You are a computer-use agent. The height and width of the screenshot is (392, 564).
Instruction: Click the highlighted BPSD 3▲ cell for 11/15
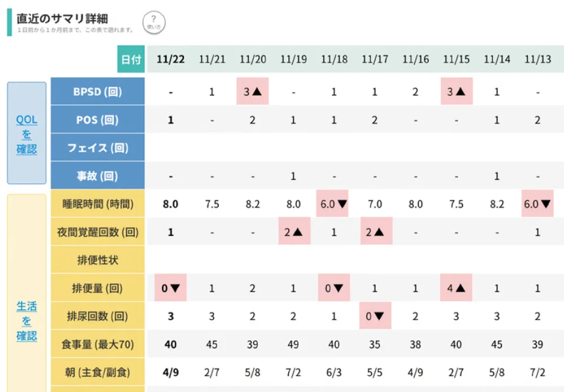pos(456,91)
